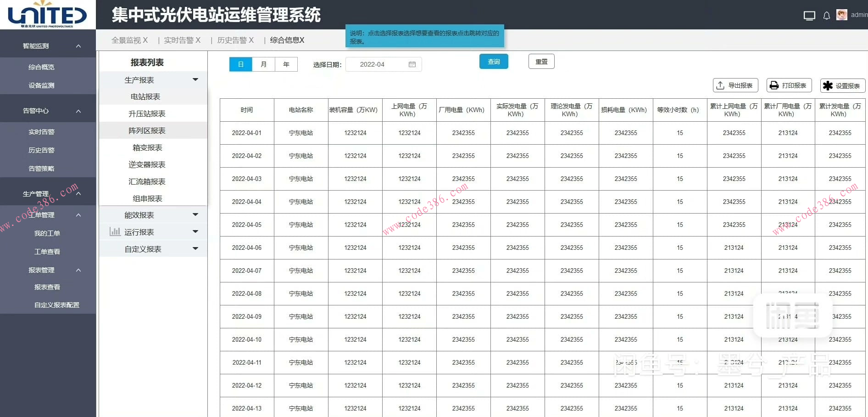Click the UNITED logo in the top-left
This screenshot has width=868, height=417.
(x=46, y=14)
